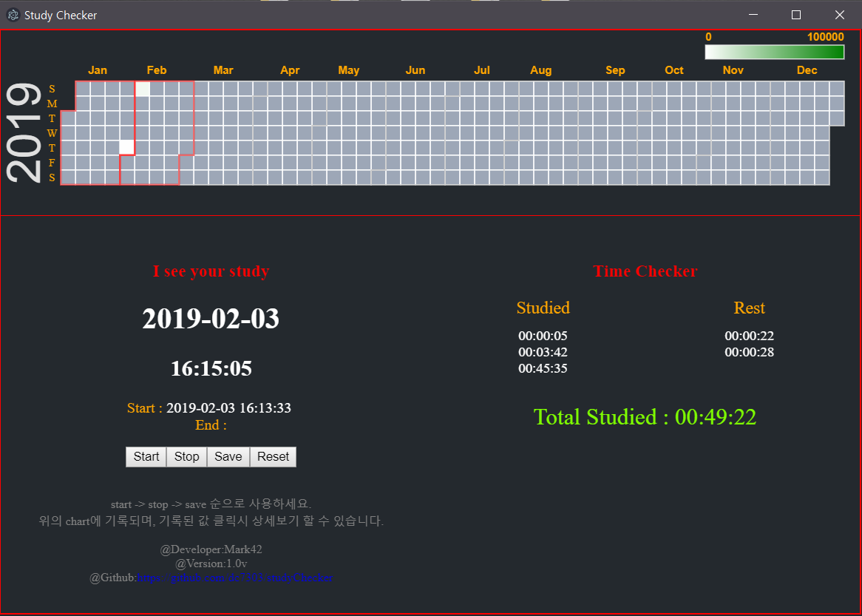
Task: Click the F weekday row label
Action: [x=52, y=163]
